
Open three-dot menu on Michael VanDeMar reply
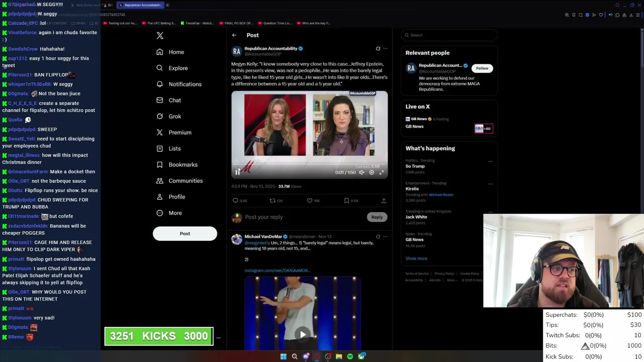[x=385, y=236]
